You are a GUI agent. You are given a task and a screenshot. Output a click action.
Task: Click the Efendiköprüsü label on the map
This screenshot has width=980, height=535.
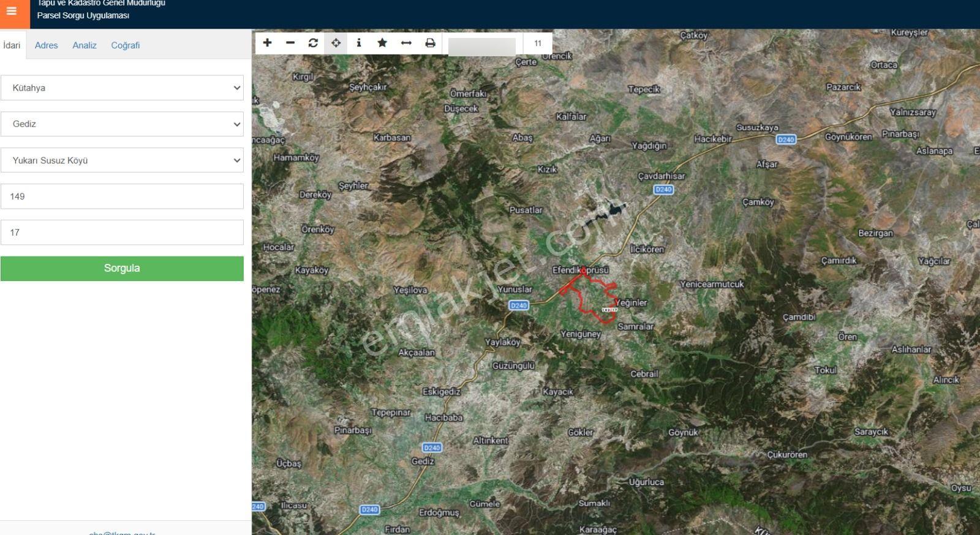pos(581,270)
